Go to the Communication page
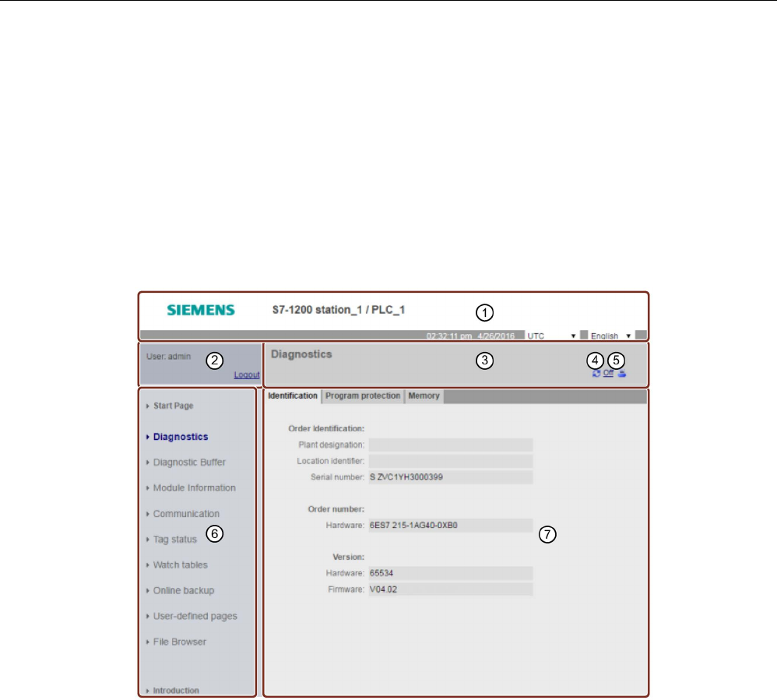 [186, 514]
